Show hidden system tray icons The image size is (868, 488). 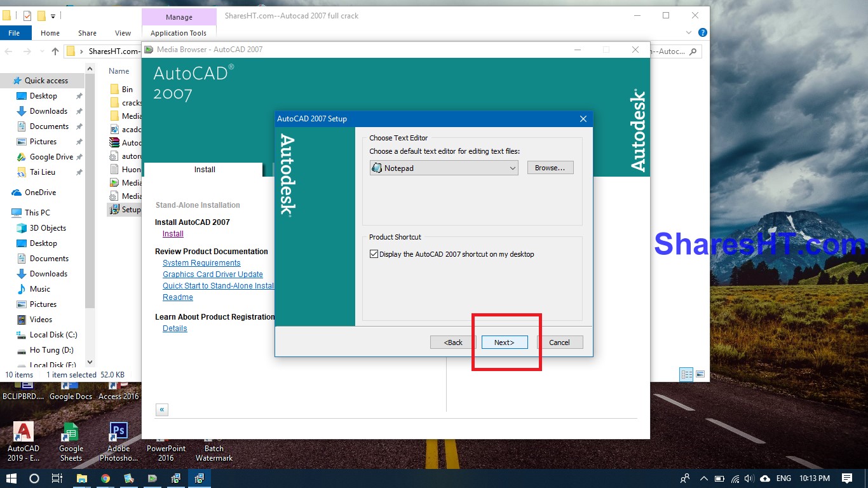pyautogui.click(x=703, y=478)
